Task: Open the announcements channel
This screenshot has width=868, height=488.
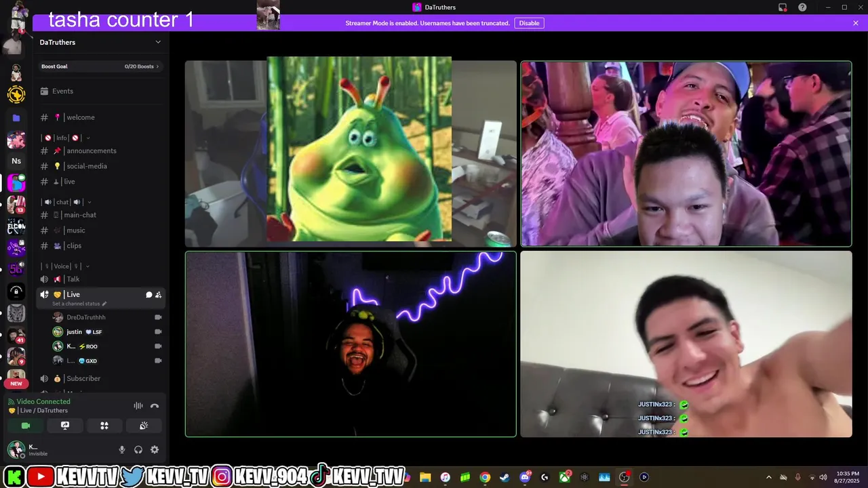Action: click(100, 150)
